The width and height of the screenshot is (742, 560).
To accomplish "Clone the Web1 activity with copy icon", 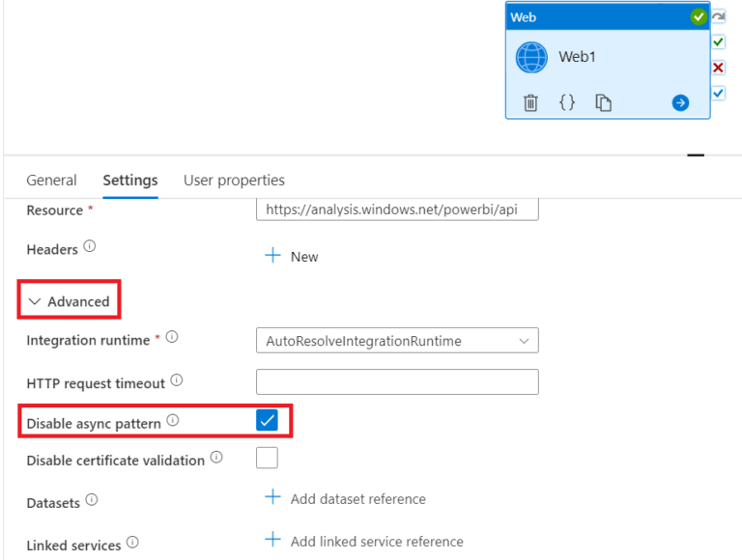I will coord(604,102).
